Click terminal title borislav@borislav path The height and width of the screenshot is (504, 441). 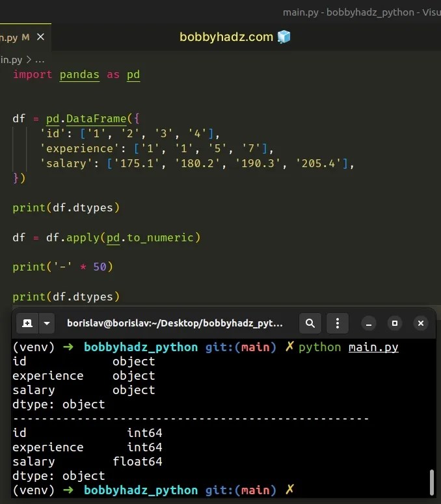(x=175, y=323)
